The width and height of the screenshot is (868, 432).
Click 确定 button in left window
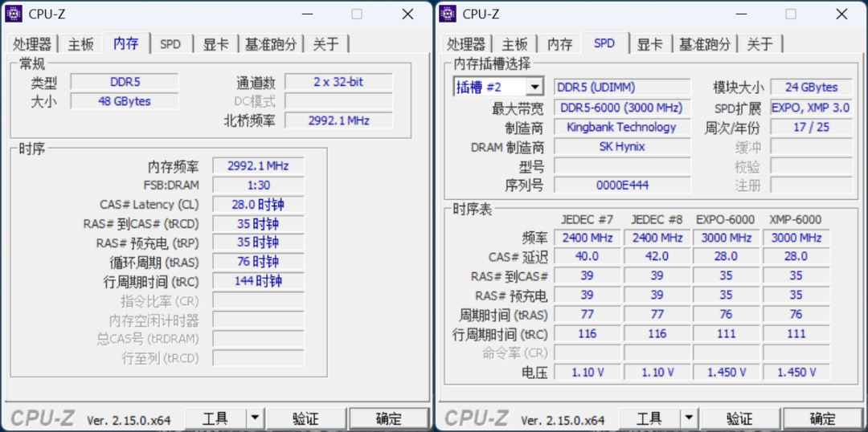pos(389,418)
